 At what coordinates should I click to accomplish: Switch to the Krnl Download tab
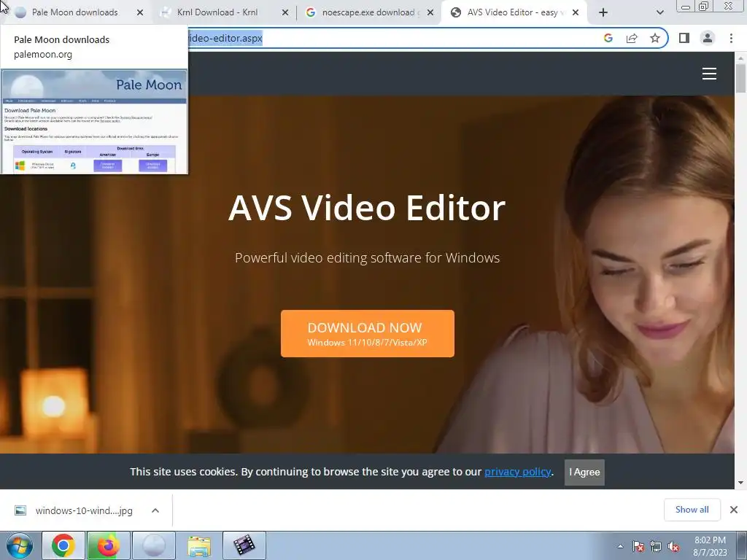[217, 12]
